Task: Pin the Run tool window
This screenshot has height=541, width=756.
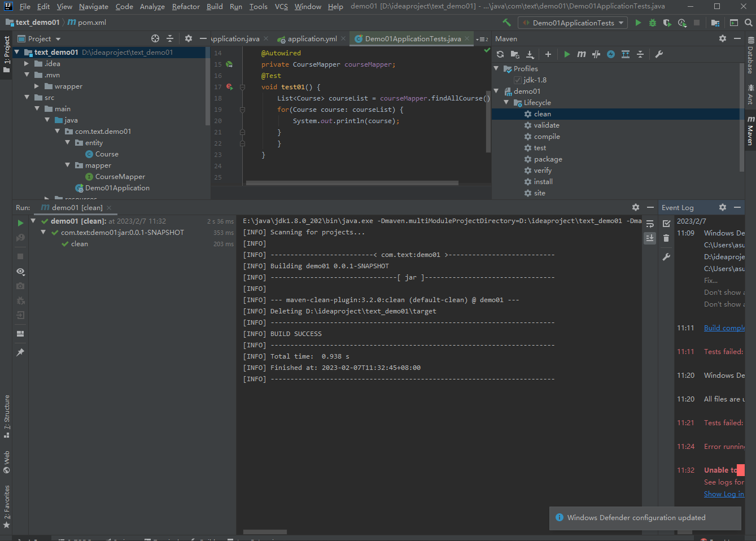Action: (20, 352)
